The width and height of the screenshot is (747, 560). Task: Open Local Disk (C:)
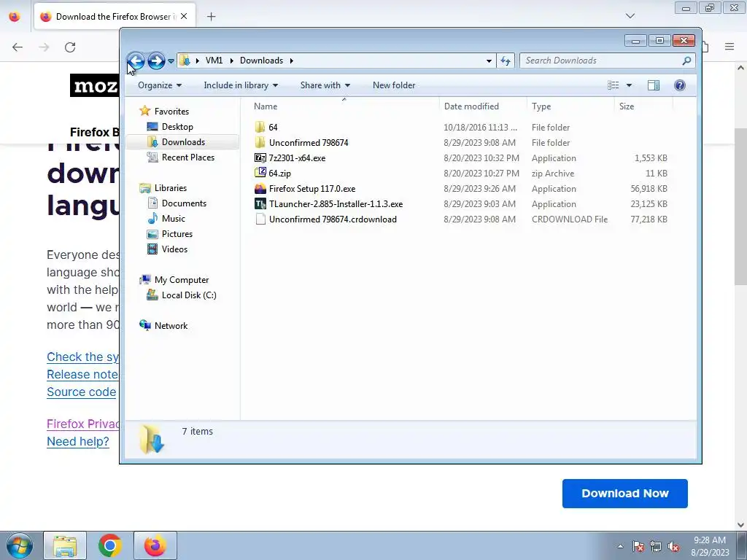[x=189, y=295]
